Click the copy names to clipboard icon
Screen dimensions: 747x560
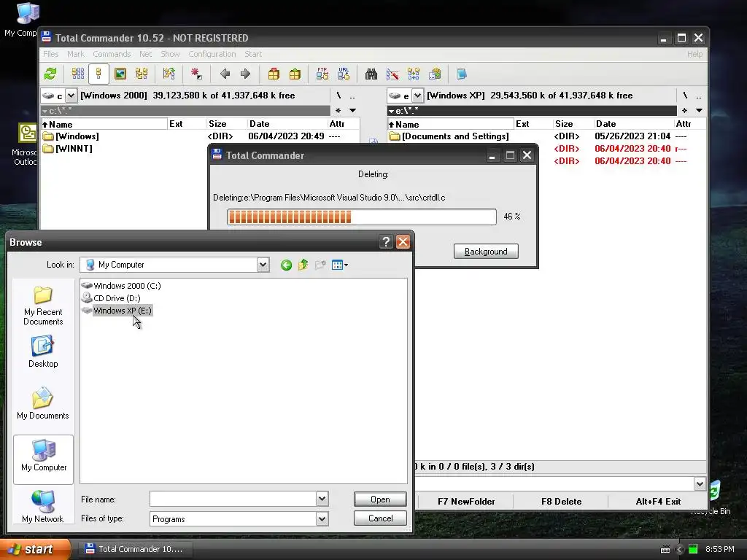point(435,74)
